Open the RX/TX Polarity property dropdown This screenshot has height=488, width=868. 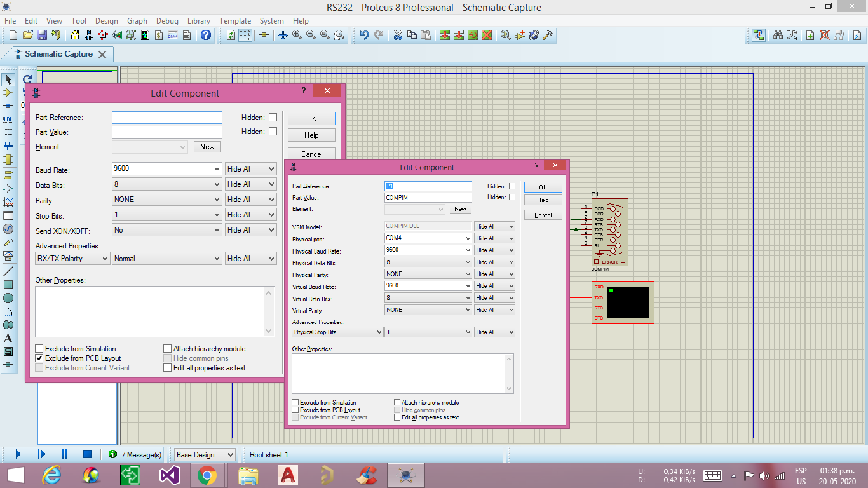[72, 259]
